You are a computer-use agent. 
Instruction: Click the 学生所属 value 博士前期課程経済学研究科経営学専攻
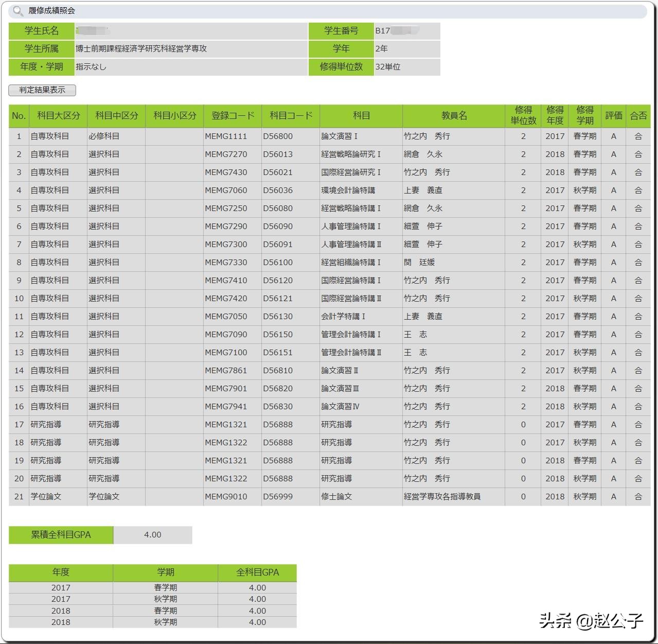pyautogui.click(x=141, y=49)
